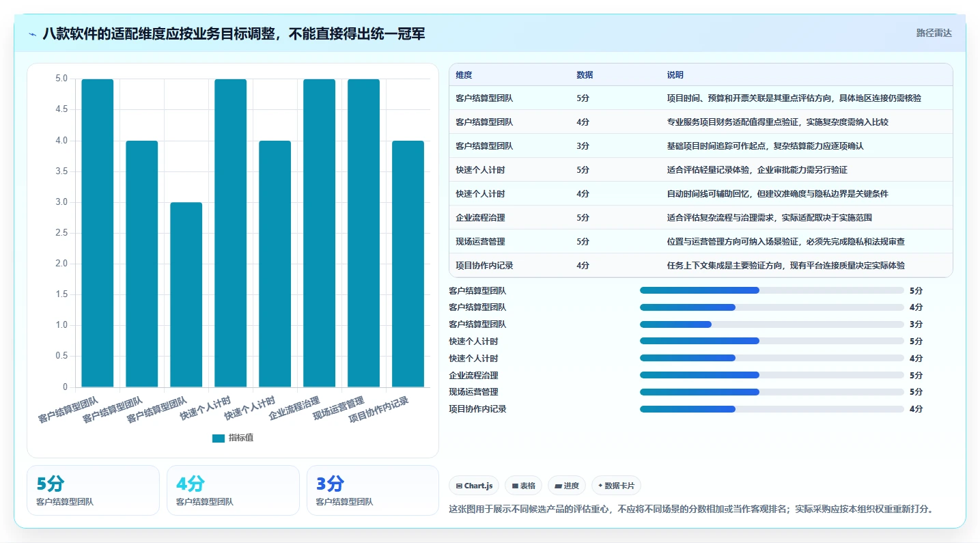Screen dimensions: 980x543
Task: Click the 企业流程治理 progress bar
Action: pos(772,375)
